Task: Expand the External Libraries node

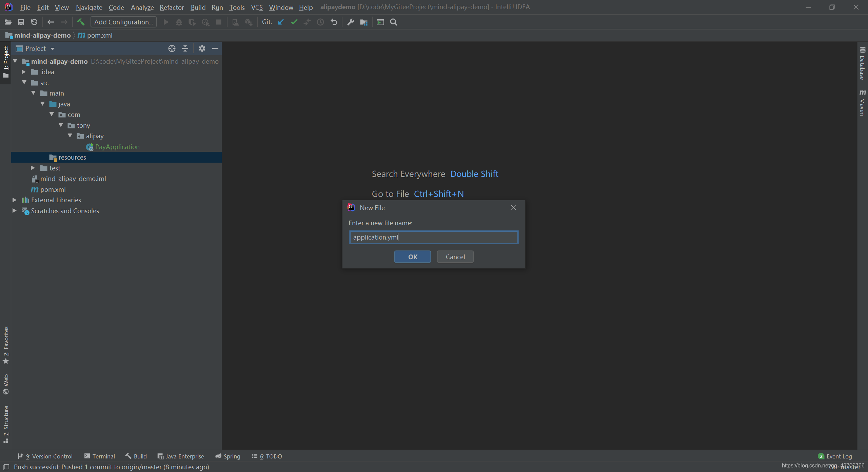Action: pyautogui.click(x=14, y=200)
